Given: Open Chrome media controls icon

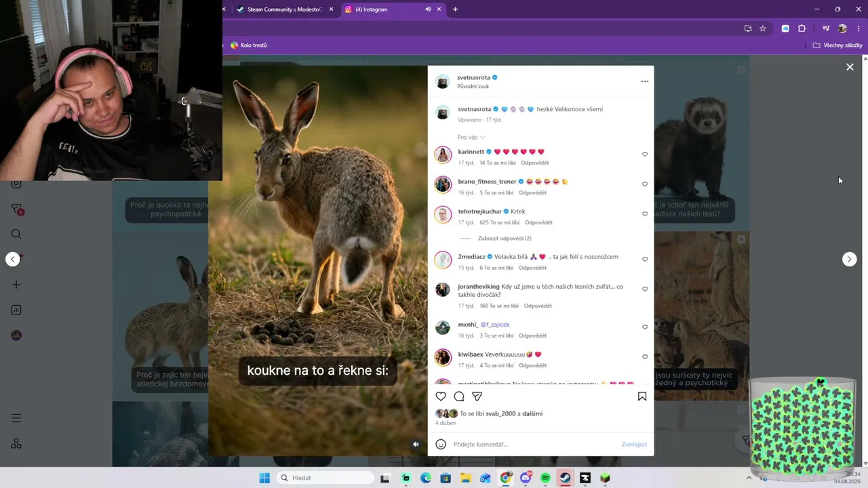Looking at the screenshot, I should tap(826, 28).
